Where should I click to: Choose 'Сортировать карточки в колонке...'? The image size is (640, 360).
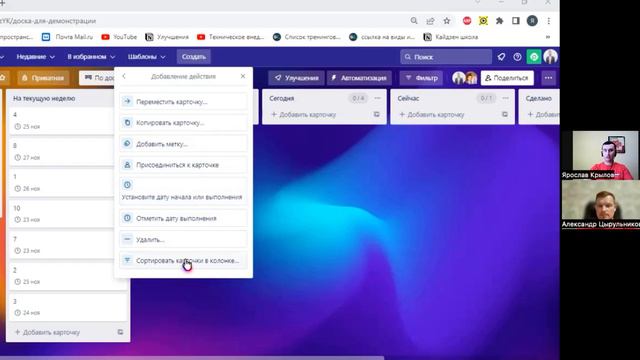point(183,260)
